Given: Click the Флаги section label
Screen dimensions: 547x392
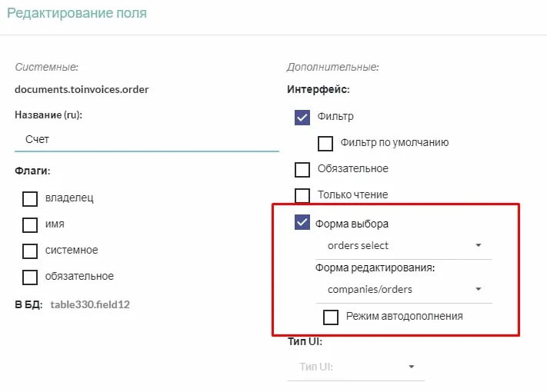Looking at the screenshot, I should 32,171.
